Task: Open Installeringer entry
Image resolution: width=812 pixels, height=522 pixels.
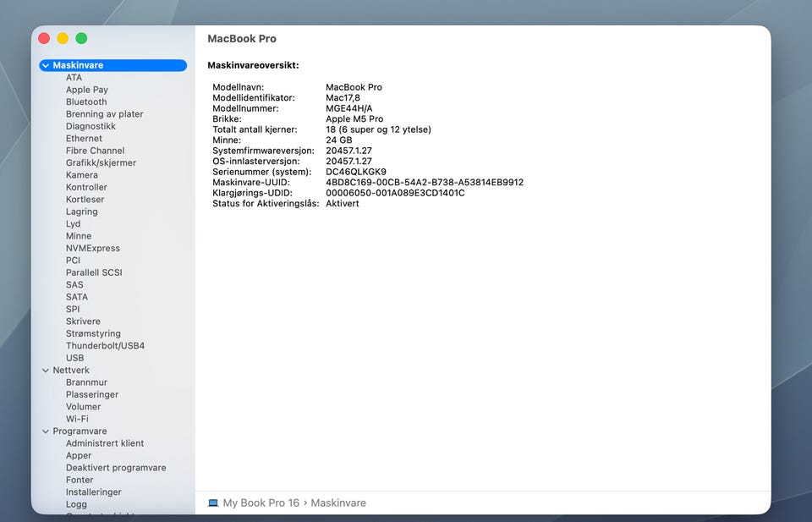Action: click(93, 492)
